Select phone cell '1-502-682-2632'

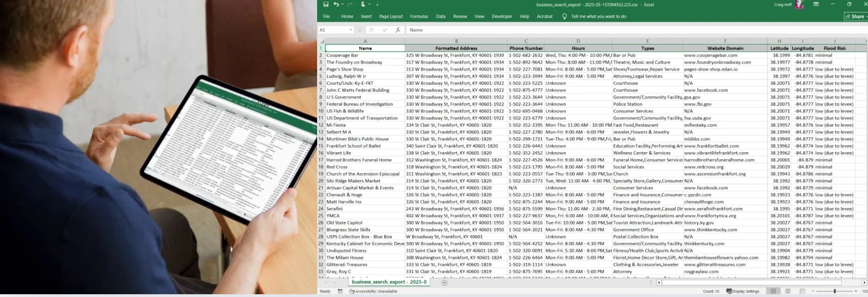click(x=526, y=55)
